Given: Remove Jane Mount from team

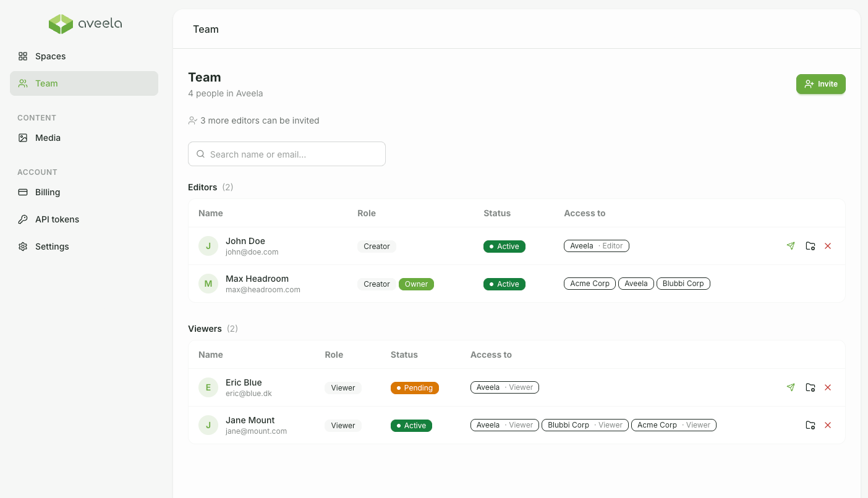Looking at the screenshot, I should (828, 425).
